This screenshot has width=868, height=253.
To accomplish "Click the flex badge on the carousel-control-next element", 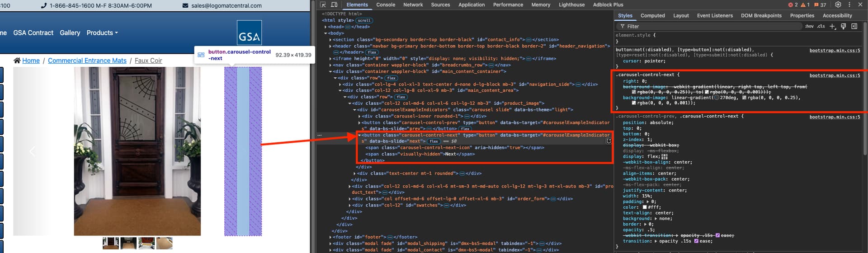I will point(434,141).
